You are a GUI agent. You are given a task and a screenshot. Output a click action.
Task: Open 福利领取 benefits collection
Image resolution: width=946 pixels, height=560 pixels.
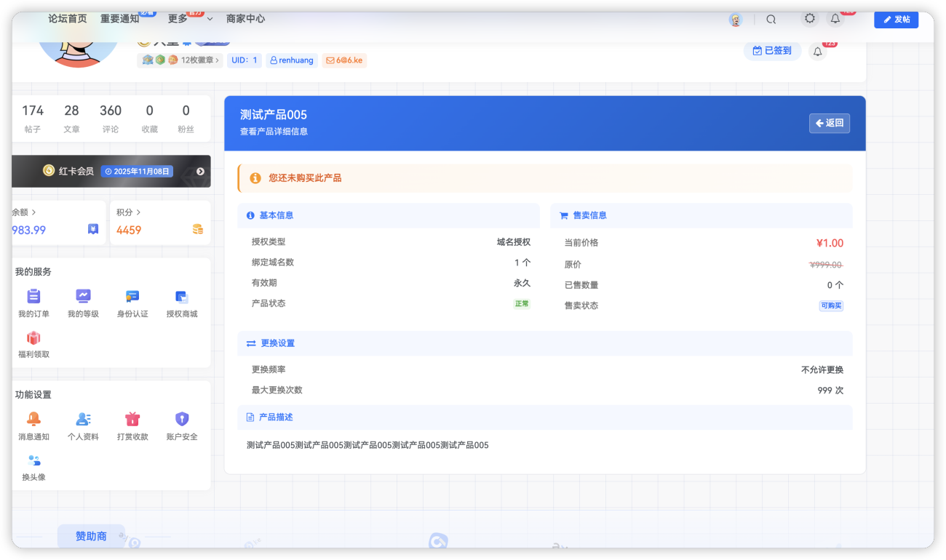click(33, 343)
